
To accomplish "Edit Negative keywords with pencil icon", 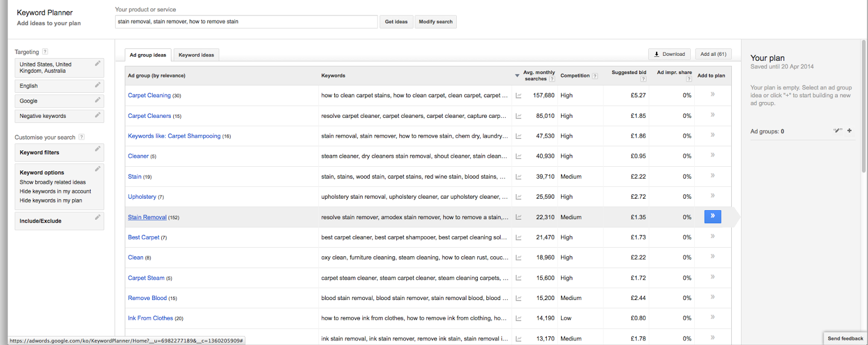I will [98, 114].
